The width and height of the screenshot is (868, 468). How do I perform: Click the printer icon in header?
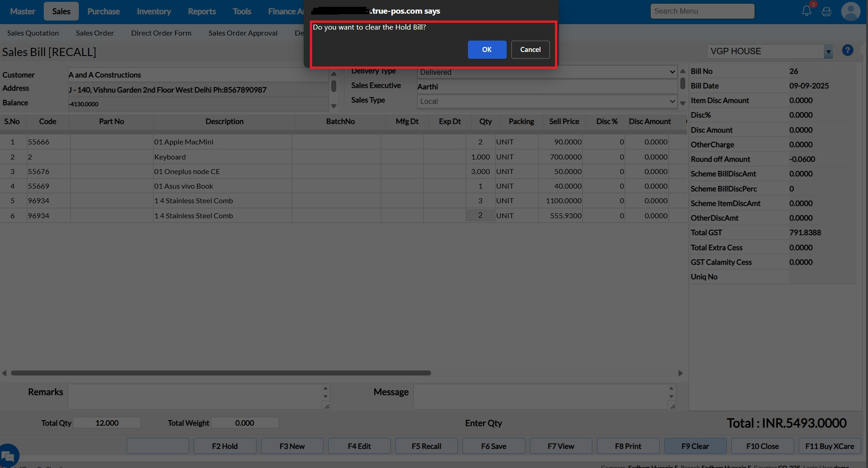point(827,11)
